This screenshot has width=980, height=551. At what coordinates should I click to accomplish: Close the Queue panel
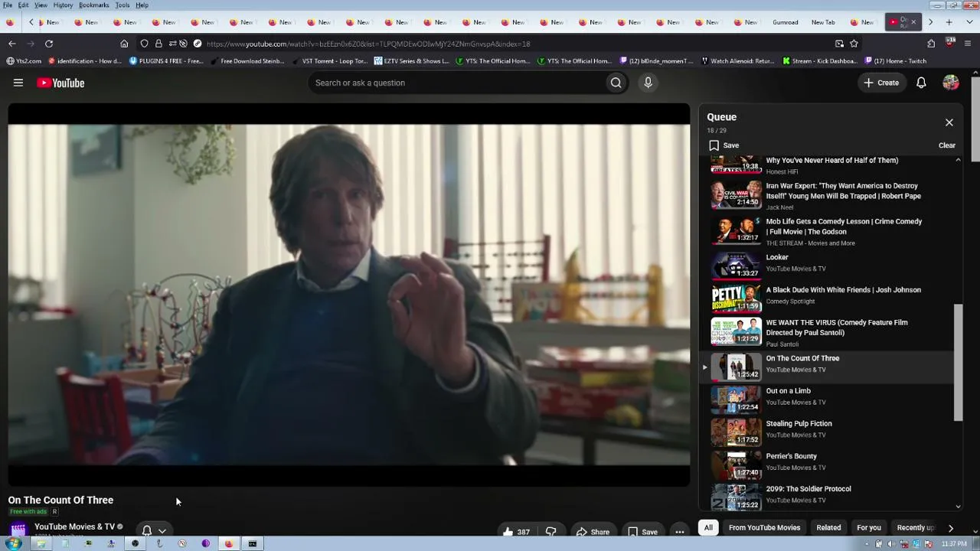coord(949,122)
